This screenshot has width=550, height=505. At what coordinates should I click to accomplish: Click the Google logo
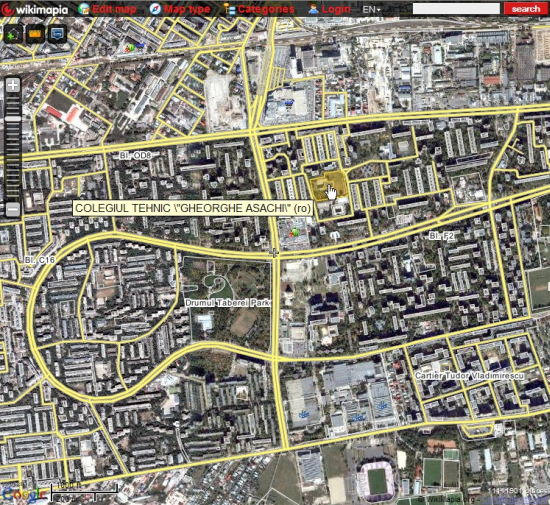[x=24, y=494]
